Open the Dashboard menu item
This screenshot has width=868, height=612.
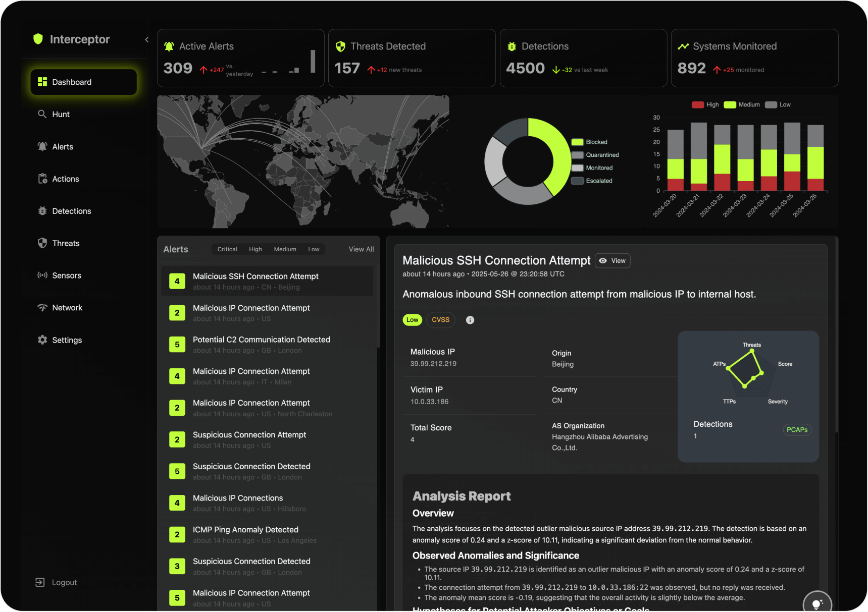pyautogui.click(x=83, y=82)
